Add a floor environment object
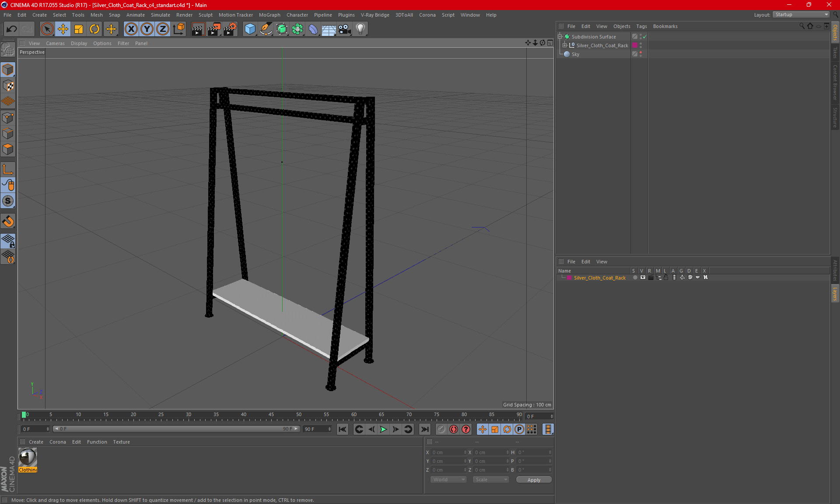 (x=329, y=29)
